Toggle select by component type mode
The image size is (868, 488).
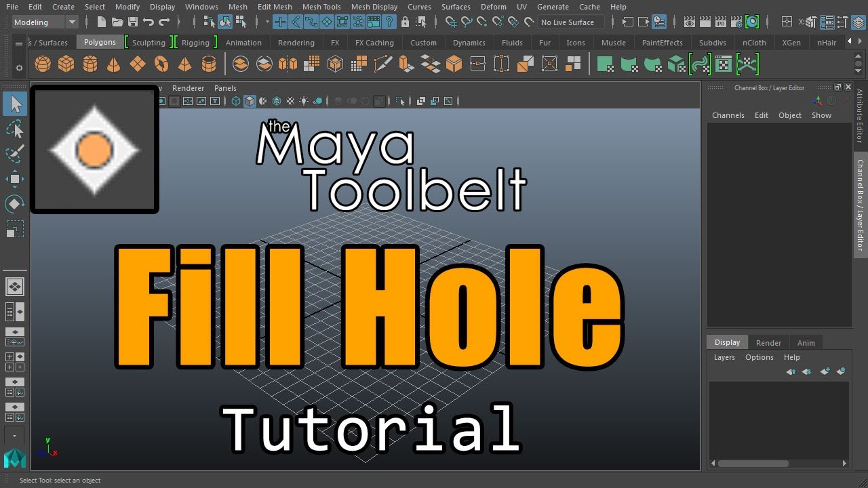point(241,22)
